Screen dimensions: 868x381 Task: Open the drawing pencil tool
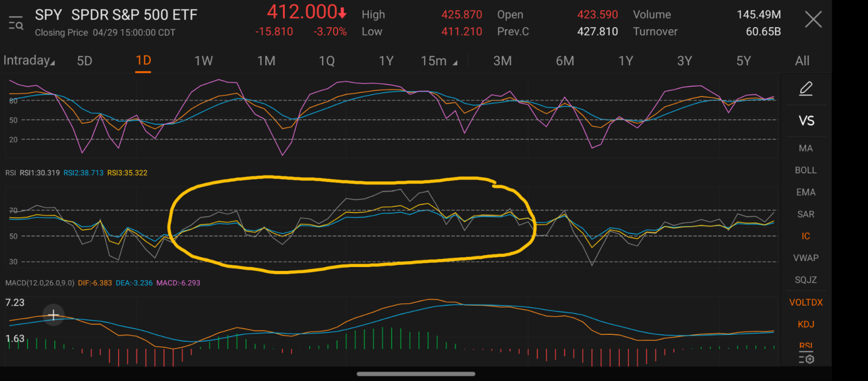pyautogui.click(x=806, y=88)
